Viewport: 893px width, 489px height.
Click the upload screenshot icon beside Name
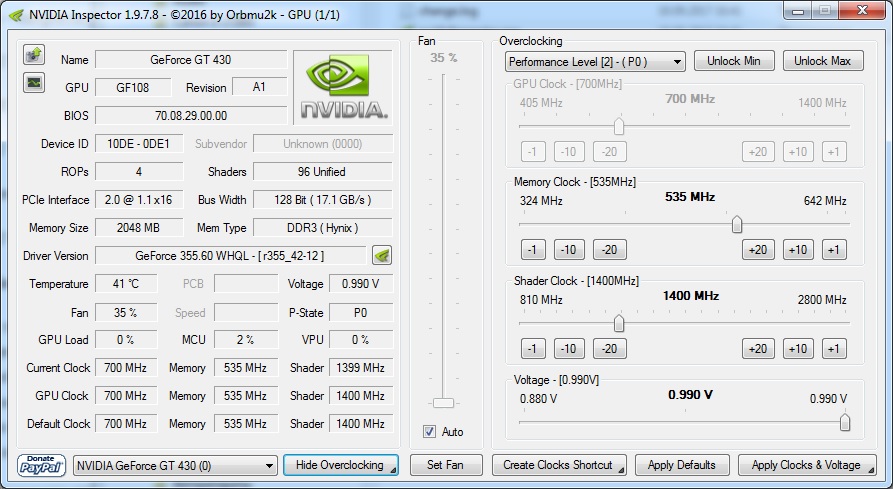(x=34, y=55)
